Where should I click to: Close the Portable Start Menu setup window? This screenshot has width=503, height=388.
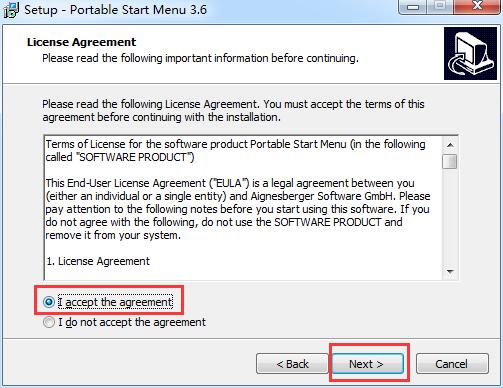(477, 6)
